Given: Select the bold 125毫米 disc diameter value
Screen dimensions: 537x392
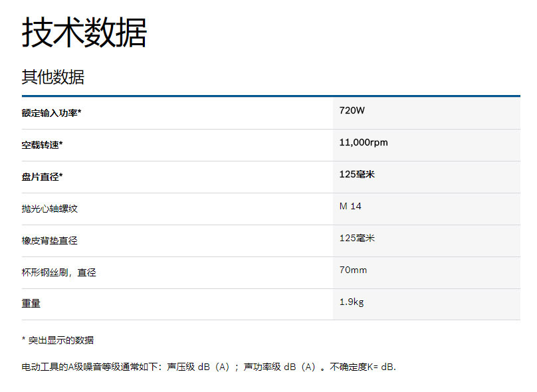Looking at the screenshot, I should (357, 174).
